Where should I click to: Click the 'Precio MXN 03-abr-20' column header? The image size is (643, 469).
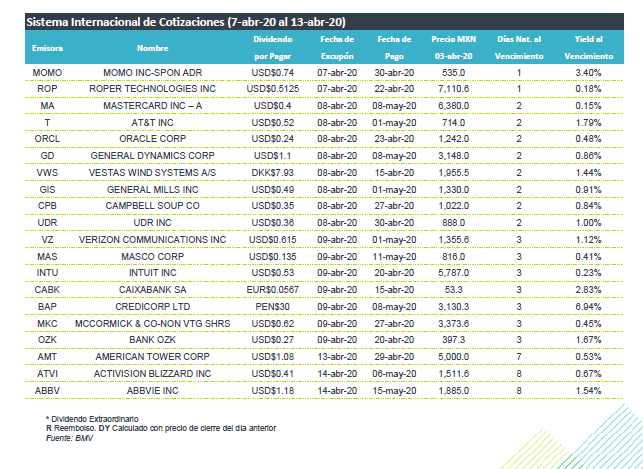tap(454, 48)
